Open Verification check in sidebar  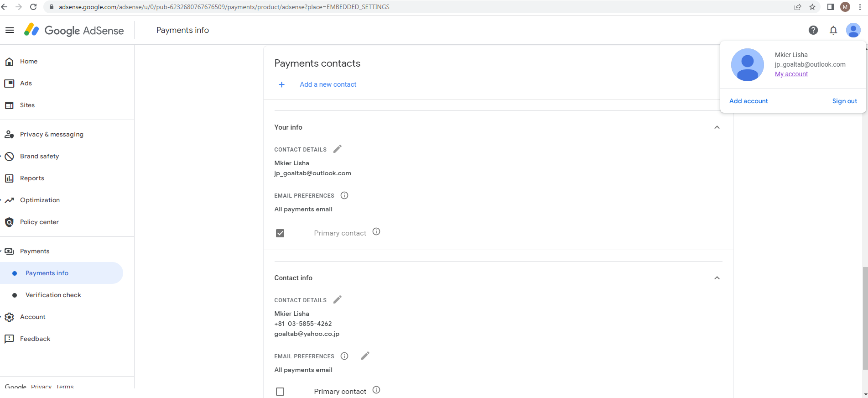click(x=53, y=295)
